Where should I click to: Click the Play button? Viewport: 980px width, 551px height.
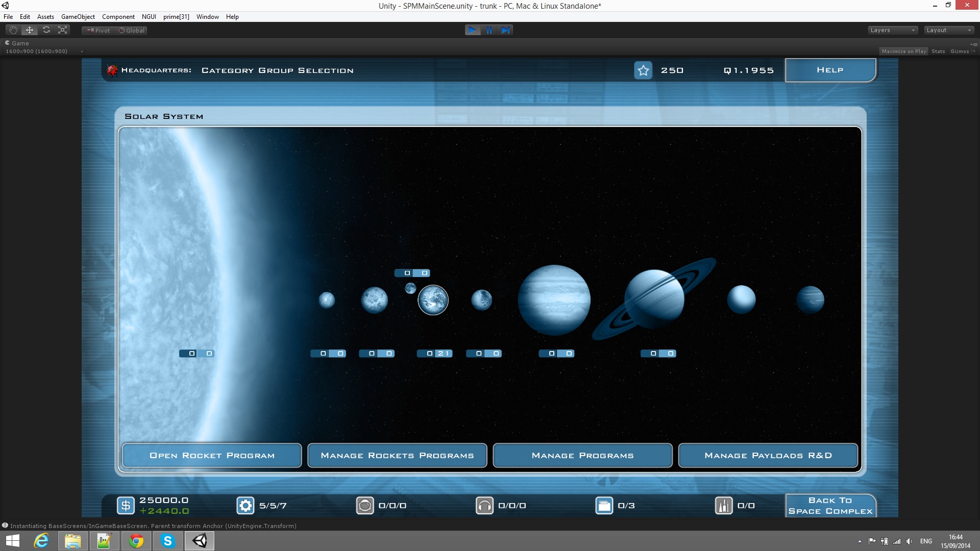point(473,30)
